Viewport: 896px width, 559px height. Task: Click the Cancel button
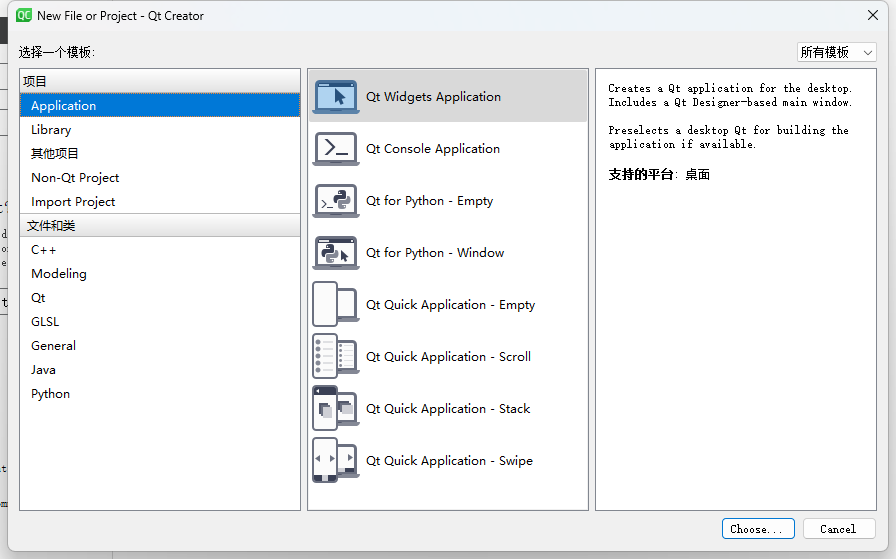839,529
